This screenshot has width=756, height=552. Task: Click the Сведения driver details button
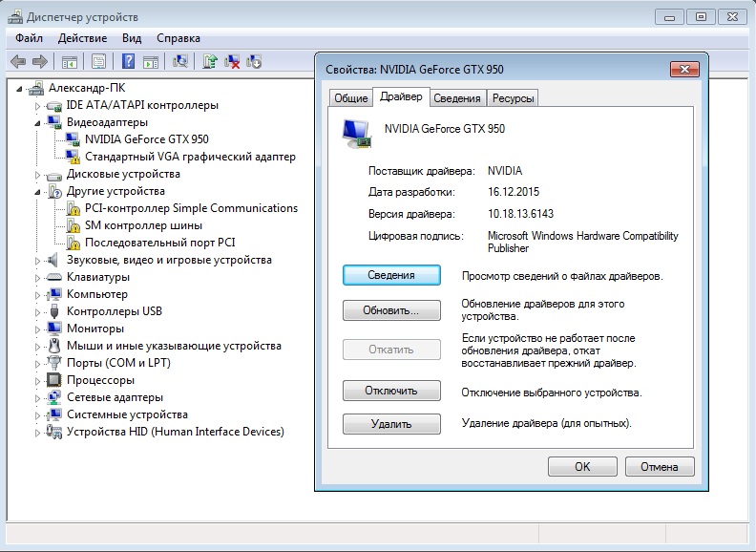click(x=391, y=275)
